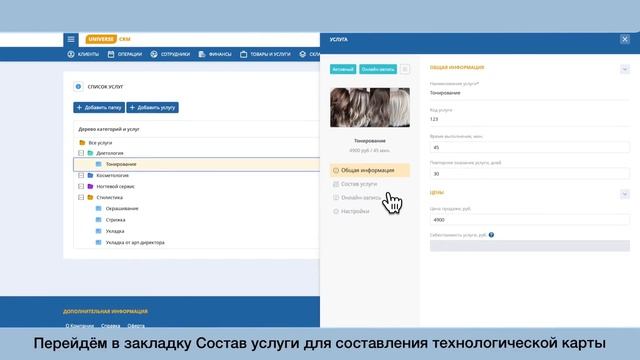This screenshot has height=360, width=640.
Task: Click the service icon beside Стрижка
Action: click(98, 220)
